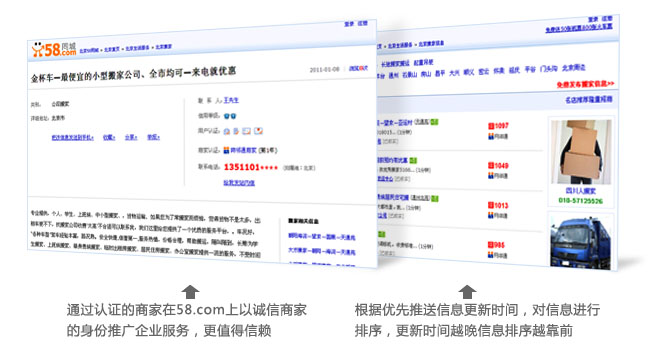The height and width of the screenshot is (362, 650).
Task: Click the first user verification icon
Action: [x=227, y=131]
